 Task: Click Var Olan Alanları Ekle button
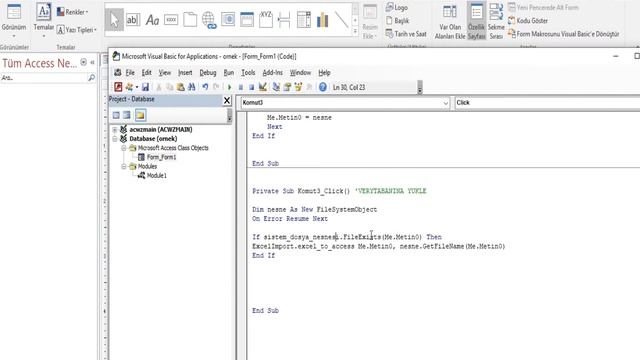(450, 21)
